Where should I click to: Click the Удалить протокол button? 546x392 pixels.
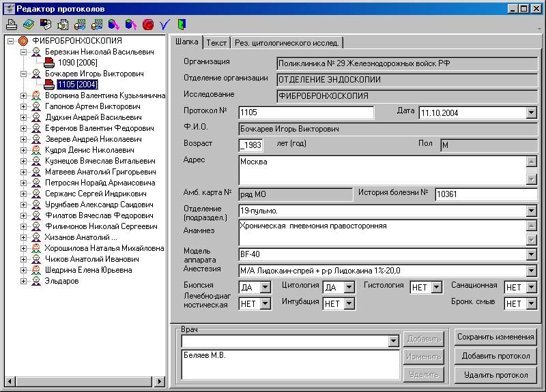[495, 374]
